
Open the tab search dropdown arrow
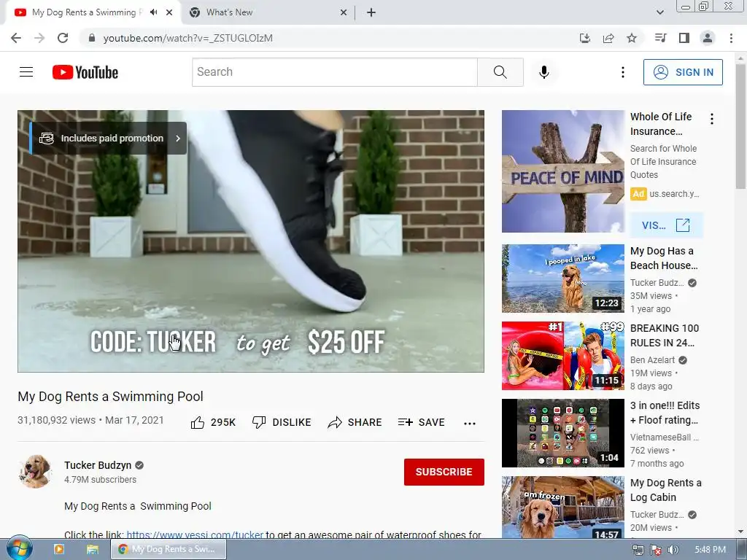tap(659, 12)
